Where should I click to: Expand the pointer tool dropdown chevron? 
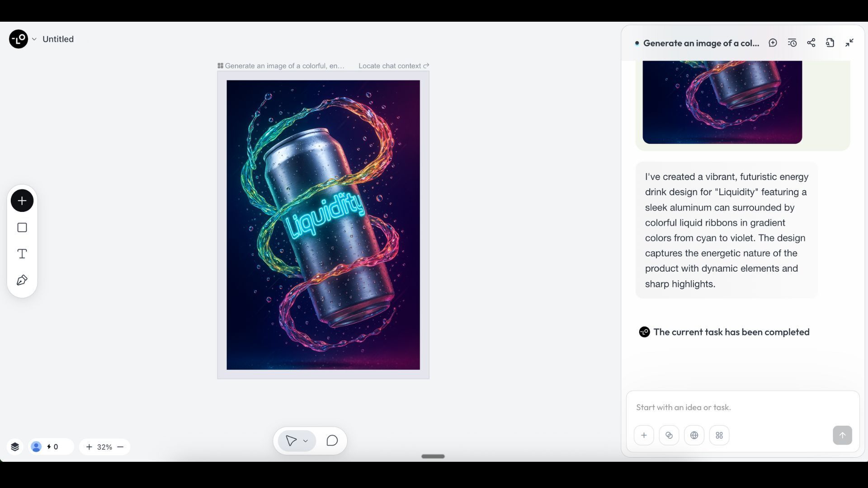(x=306, y=441)
